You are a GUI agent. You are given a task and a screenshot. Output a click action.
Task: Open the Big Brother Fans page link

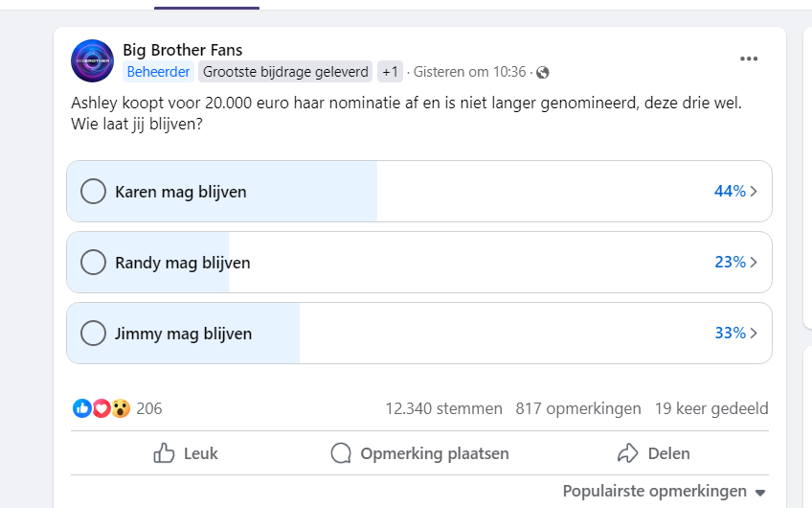tap(182, 50)
